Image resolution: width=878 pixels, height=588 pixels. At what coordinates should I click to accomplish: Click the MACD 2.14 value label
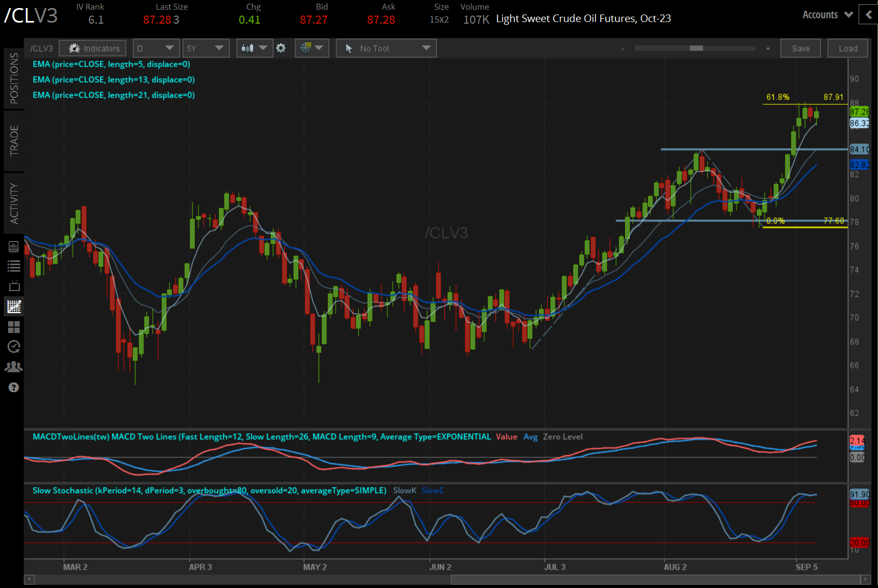point(857,440)
